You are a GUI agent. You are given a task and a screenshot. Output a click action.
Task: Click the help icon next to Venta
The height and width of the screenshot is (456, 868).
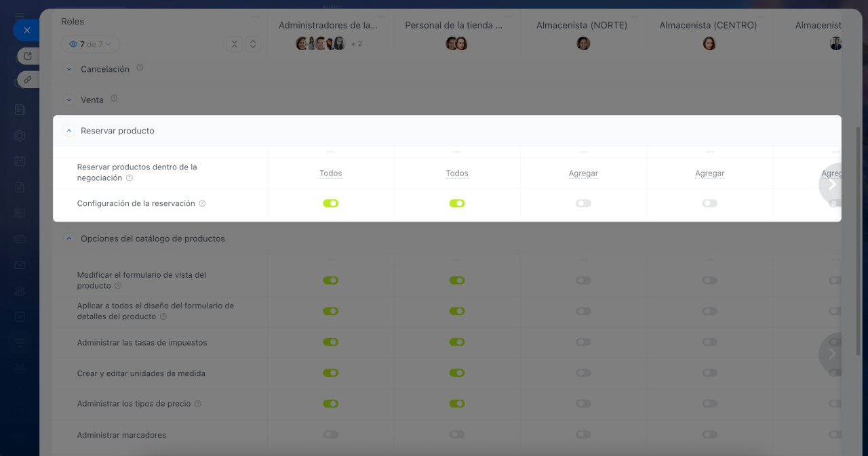(x=114, y=98)
